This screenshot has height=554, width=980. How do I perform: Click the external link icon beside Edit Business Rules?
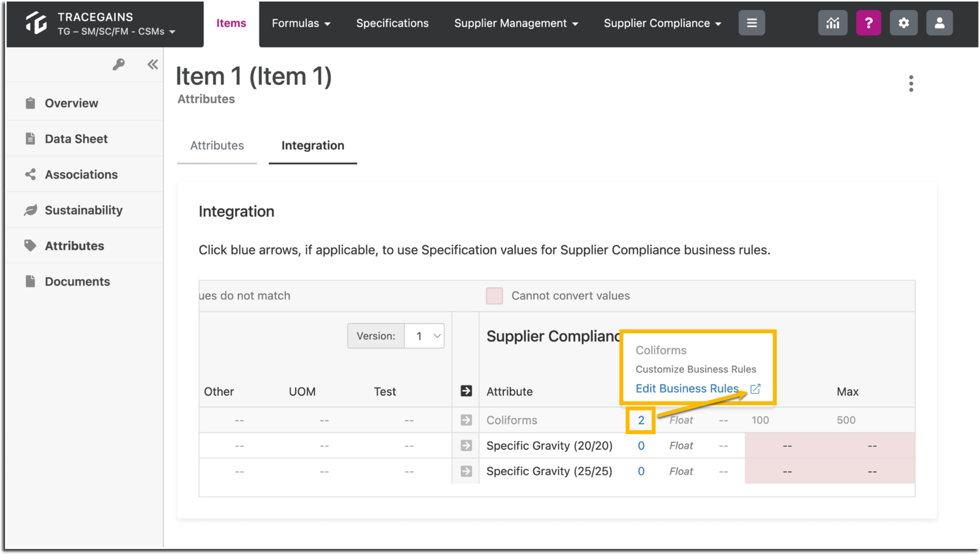point(755,389)
